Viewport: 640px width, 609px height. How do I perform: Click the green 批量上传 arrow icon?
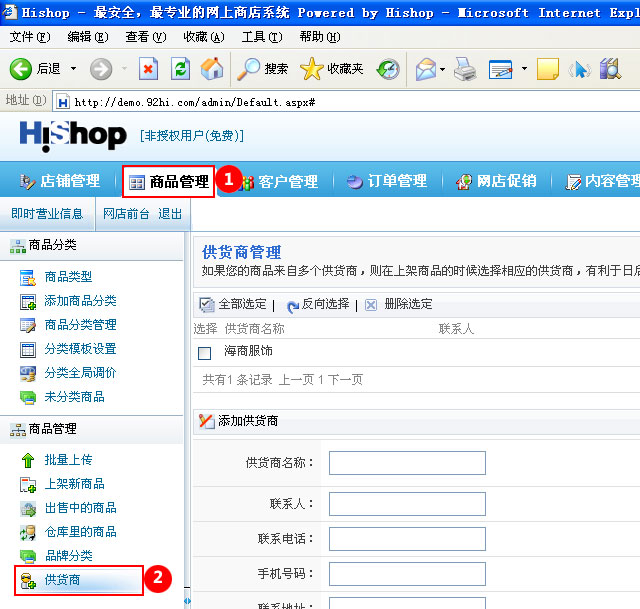click(28, 460)
